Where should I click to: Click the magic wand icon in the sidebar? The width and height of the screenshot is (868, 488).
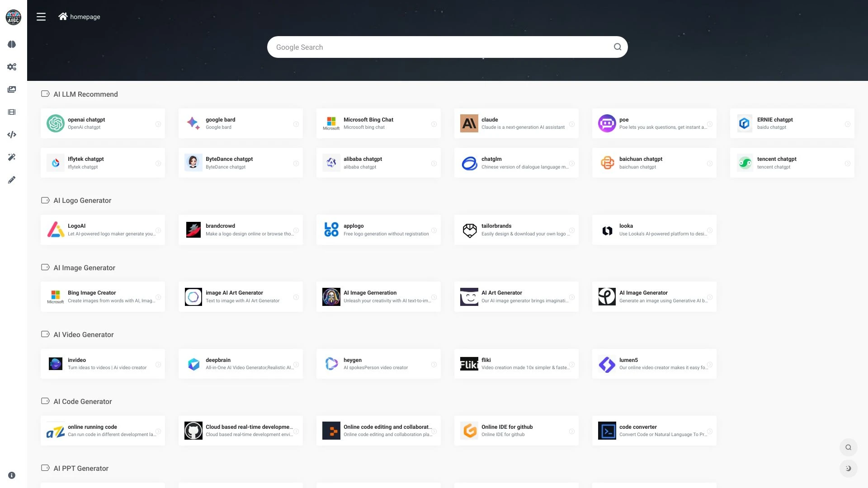point(12,157)
